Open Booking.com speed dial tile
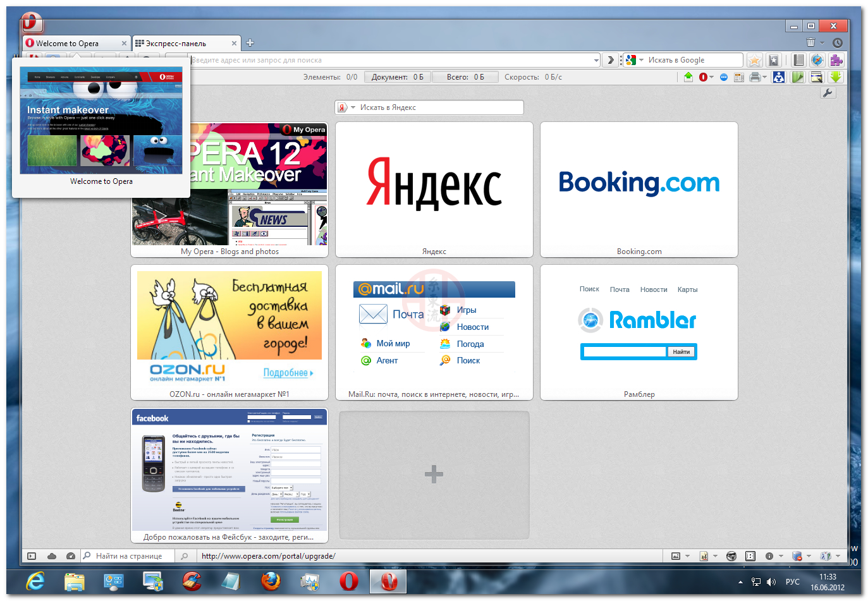The width and height of the screenshot is (868, 601). (639, 190)
